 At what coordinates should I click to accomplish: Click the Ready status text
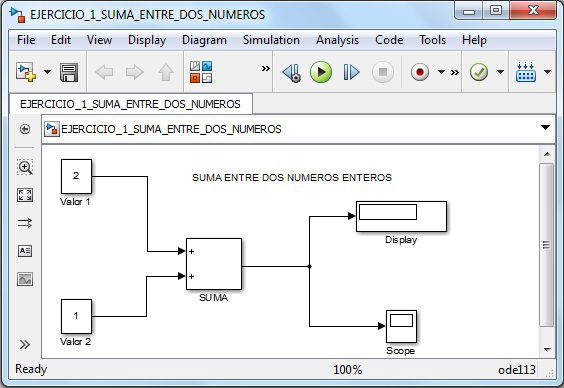click(x=31, y=369)
